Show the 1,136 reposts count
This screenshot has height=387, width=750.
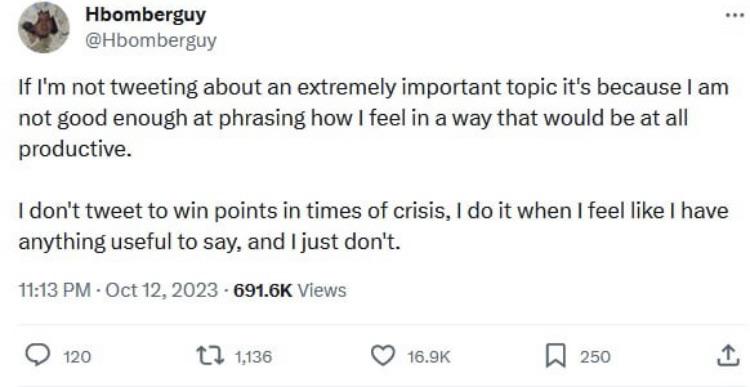253,357
